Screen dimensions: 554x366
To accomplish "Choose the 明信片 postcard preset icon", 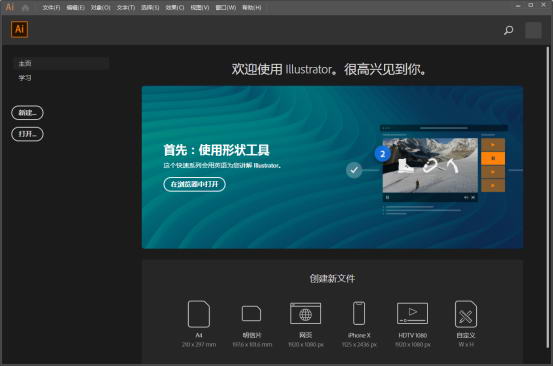I will point(252,313).
